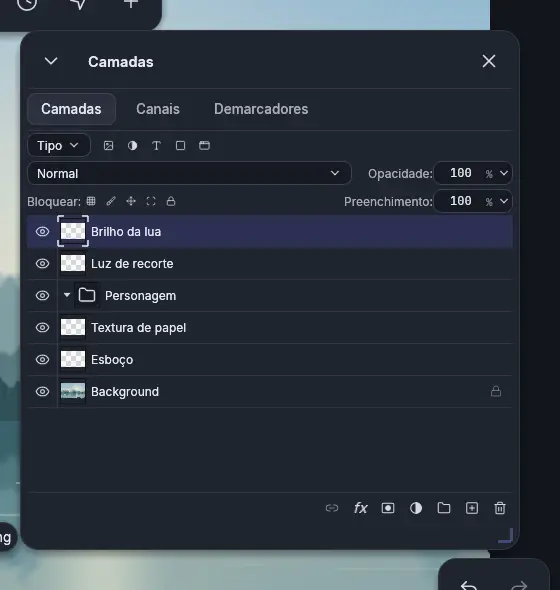Screen dimensions: 560x590
Task: Switch to the Demarcadores tab
Action: point(261,109)
